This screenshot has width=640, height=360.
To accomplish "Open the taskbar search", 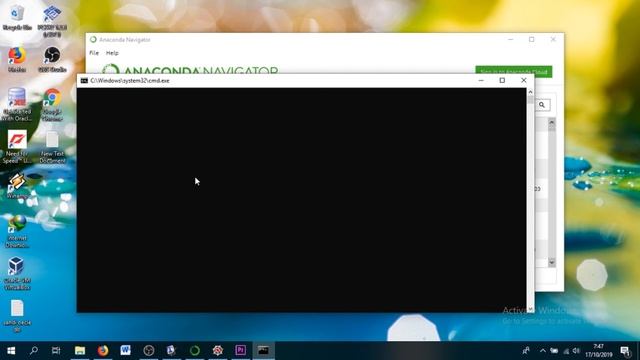I will tap(34, 350).
